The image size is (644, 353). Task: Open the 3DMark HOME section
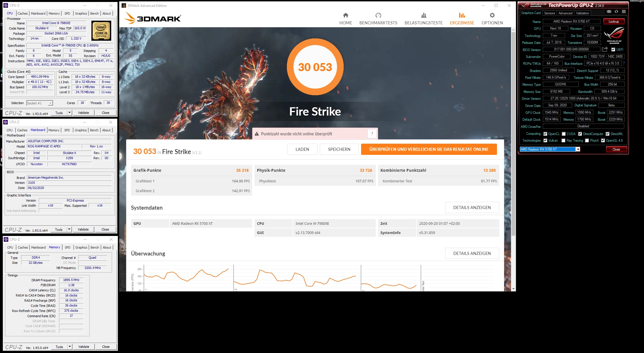(x=346, y=19)
